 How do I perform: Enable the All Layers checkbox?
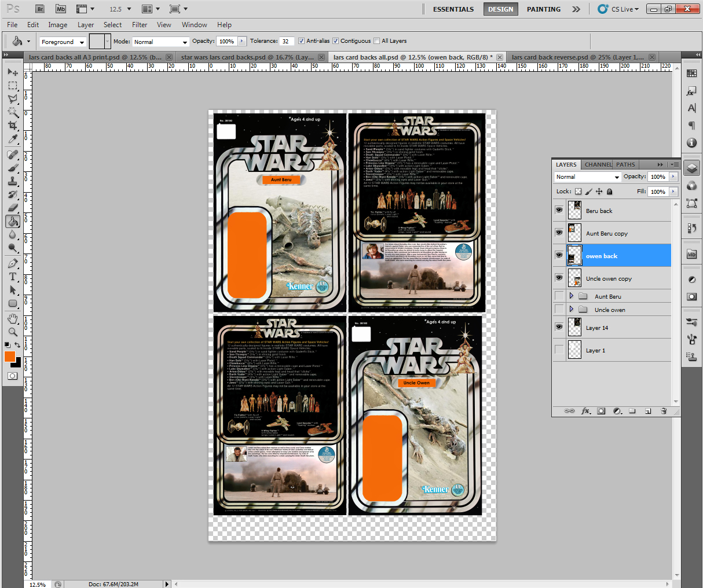[377, 41]
